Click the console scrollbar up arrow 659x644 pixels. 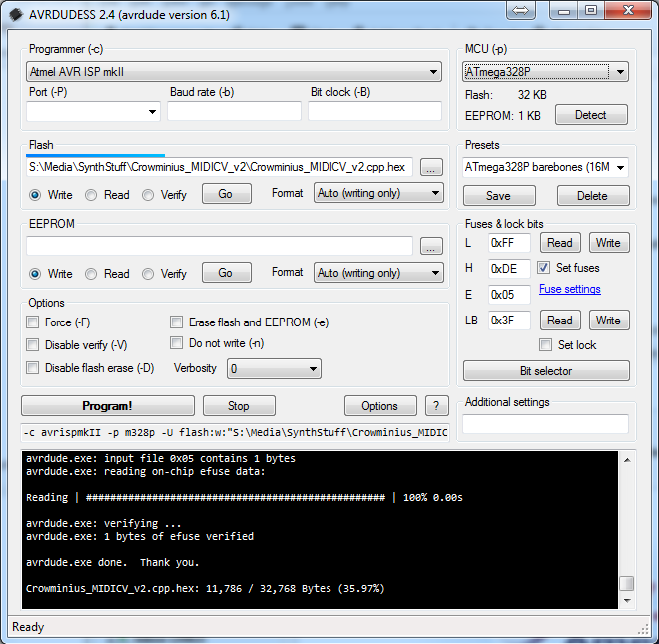627,460
